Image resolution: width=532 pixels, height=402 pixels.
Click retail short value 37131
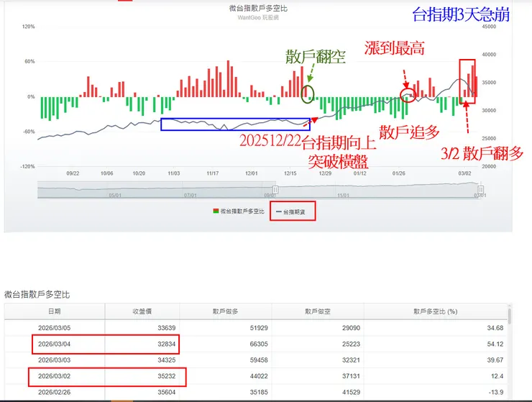pyautogui.click(x=351, y=376)
